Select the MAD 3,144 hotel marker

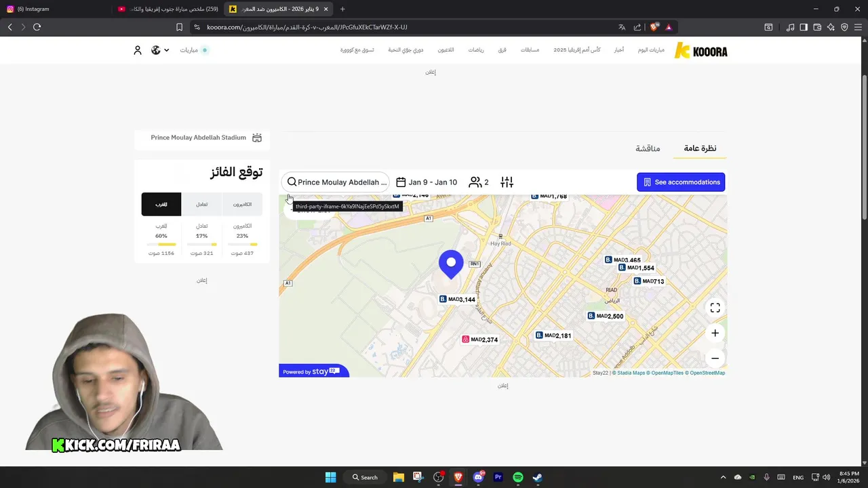[457, 300]
